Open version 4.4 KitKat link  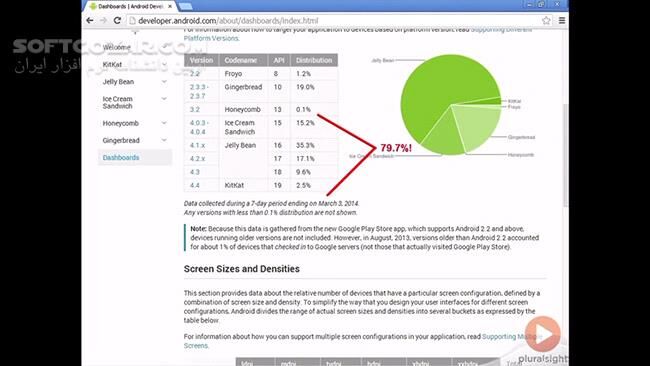click(195, 185)
